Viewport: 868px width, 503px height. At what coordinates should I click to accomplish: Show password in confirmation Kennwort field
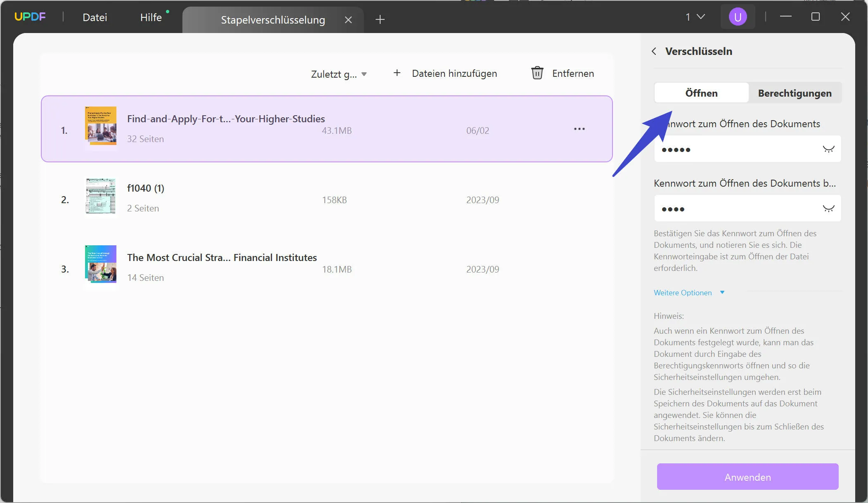pos(828,209)
